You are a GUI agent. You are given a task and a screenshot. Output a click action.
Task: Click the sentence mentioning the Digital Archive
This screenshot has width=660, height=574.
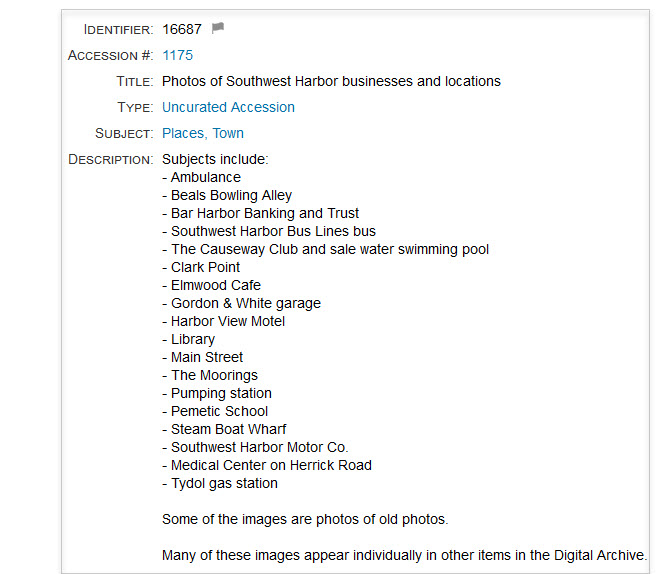pyautogui.click(x=405, y=555)
